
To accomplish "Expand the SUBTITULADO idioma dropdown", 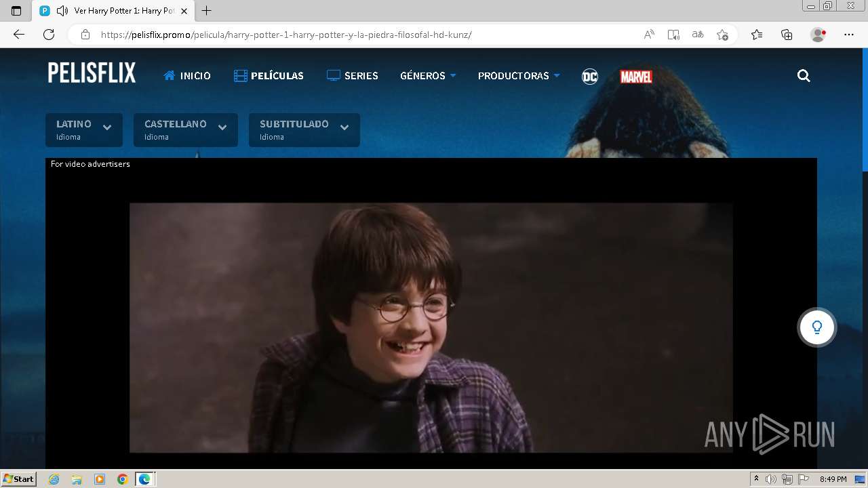I will (x=304, y=130).
